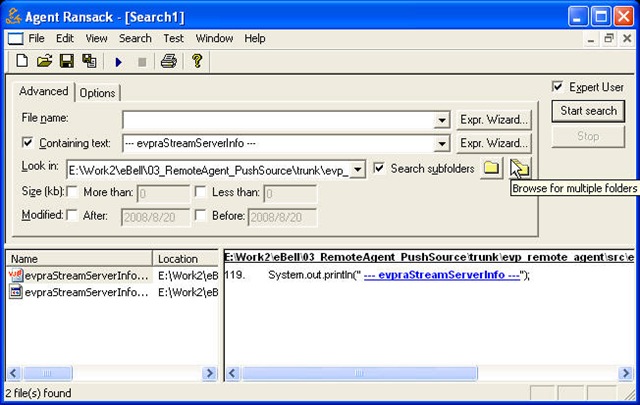Open the Search menu

135,38
